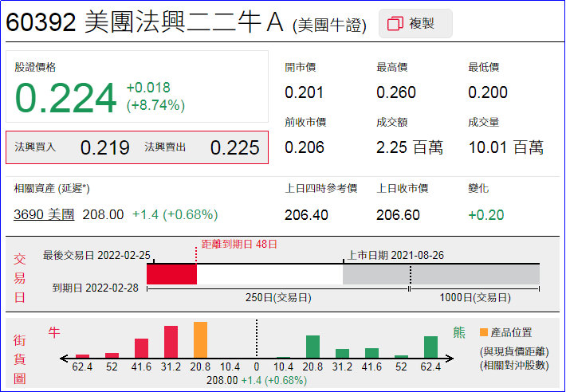Open the 3690 美團 underlying asset link
566x392 pixels.
[x=44, y=214]
